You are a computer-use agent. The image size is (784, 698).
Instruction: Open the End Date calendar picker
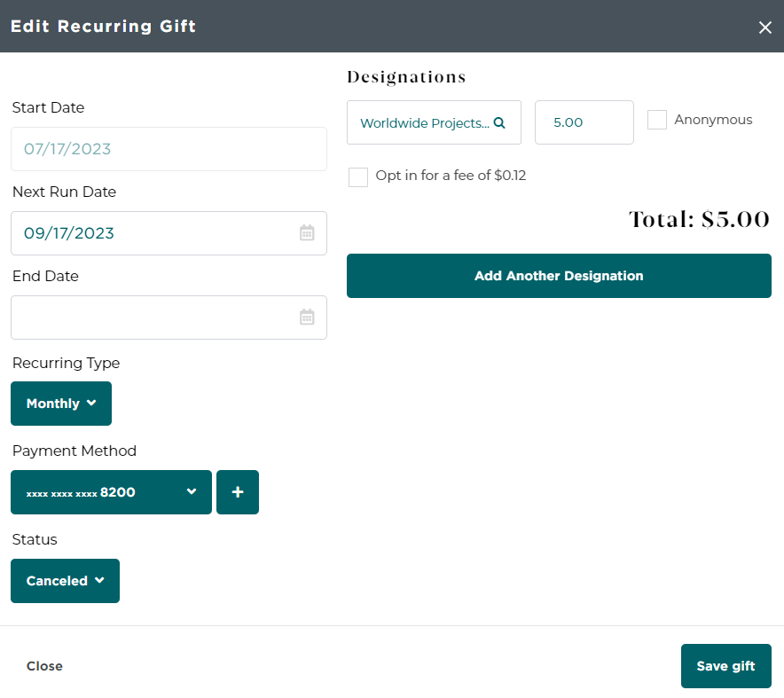(x=307, y=318)
